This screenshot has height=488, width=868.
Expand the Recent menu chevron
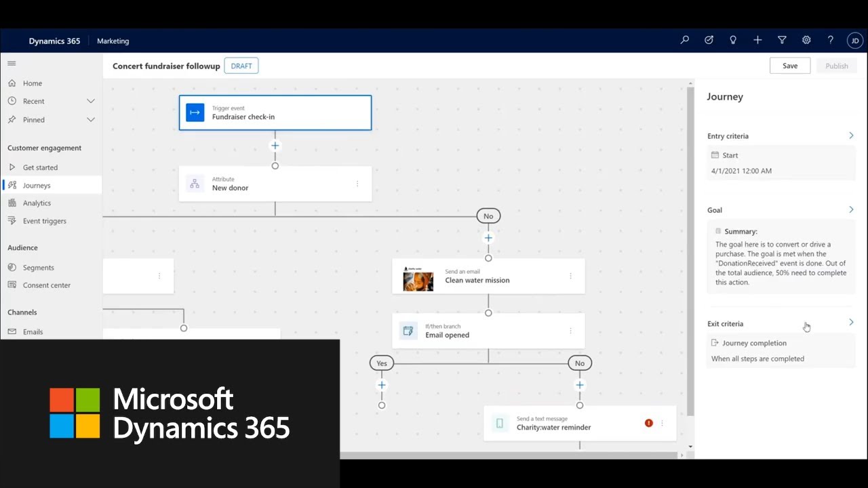click(91, 101)
